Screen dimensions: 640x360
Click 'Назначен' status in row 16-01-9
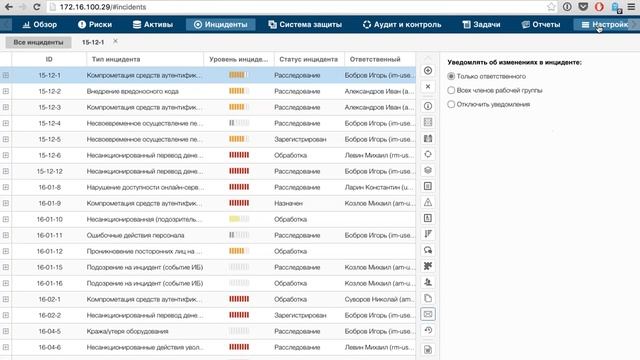pyautogui.click(x=288, y=203)
